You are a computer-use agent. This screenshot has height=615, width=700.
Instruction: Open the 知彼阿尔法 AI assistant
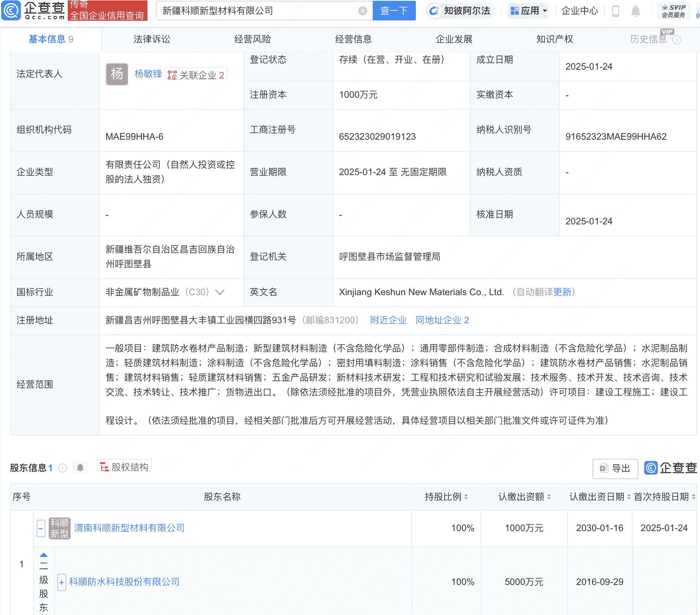coord(461,11)
